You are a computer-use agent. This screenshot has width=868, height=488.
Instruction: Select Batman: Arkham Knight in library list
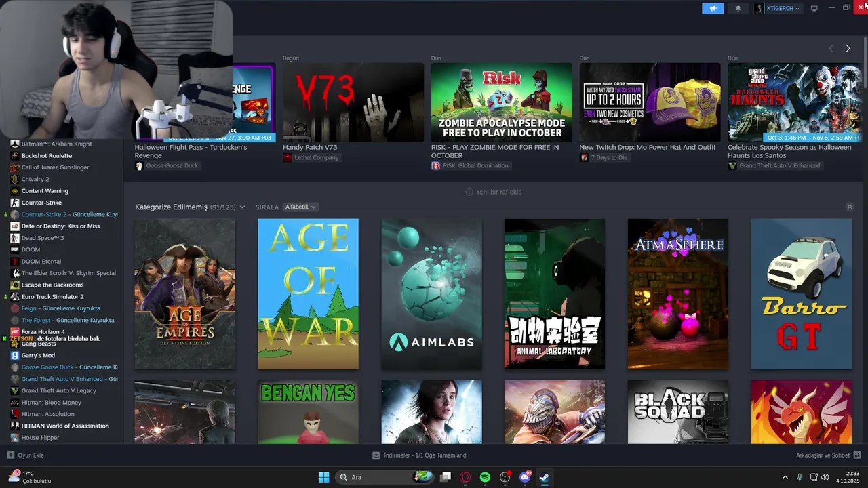(56, 144)
